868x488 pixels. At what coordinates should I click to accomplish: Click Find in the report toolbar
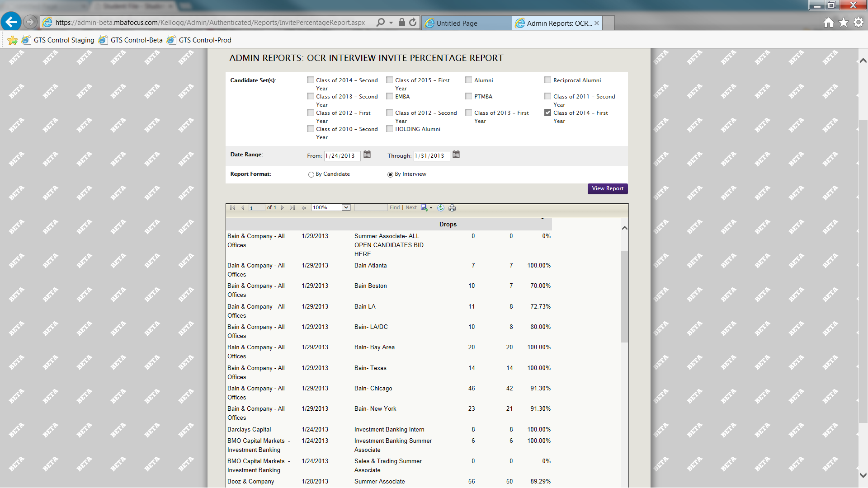pos(395,208)
